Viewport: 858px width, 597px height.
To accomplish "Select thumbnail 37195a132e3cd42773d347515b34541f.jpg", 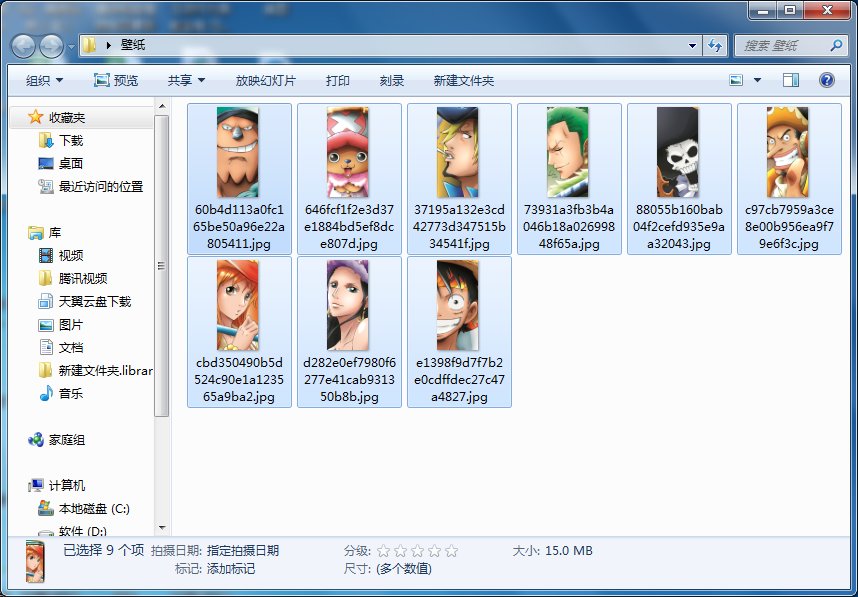I will pos(459,179).
